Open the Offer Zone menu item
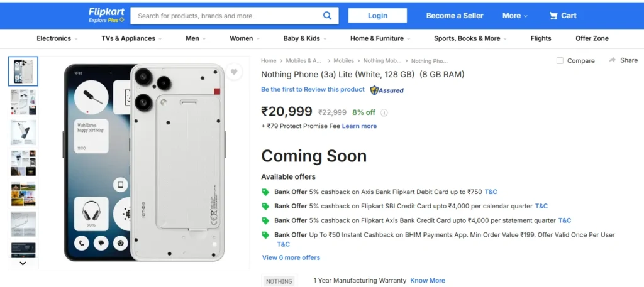 pos(592,38)
